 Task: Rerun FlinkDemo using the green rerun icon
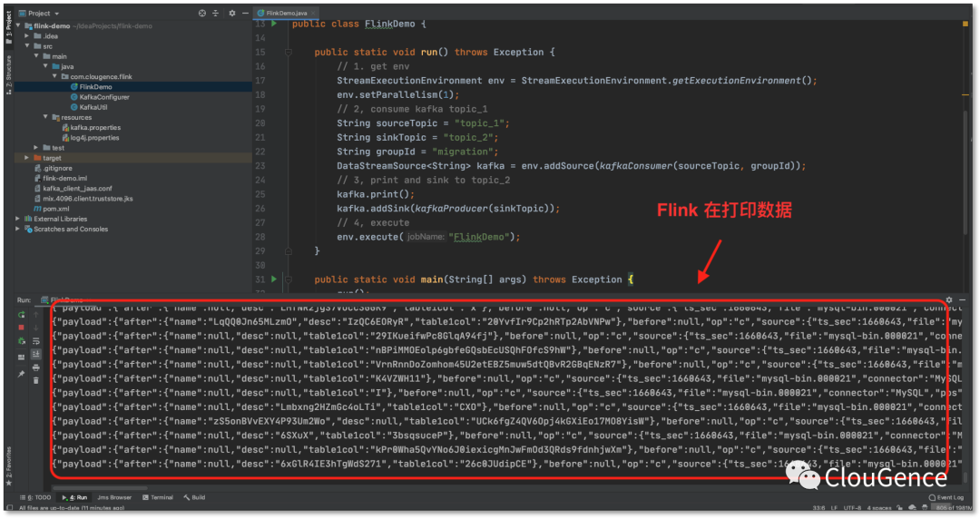click(x=21, y=315)
